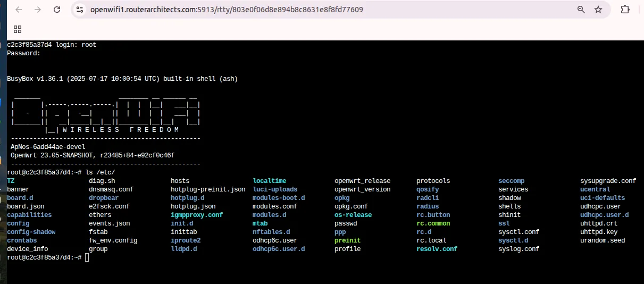Viewport: 644px width, 284px height.
Task: Click 'resolv.conf' in the terminal listing
Action: (x=437, y=249)
